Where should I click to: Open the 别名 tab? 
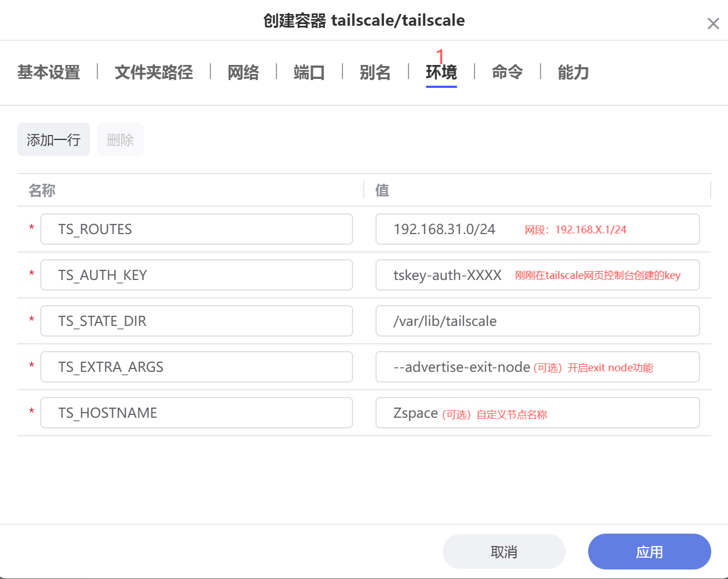(375, 72)
